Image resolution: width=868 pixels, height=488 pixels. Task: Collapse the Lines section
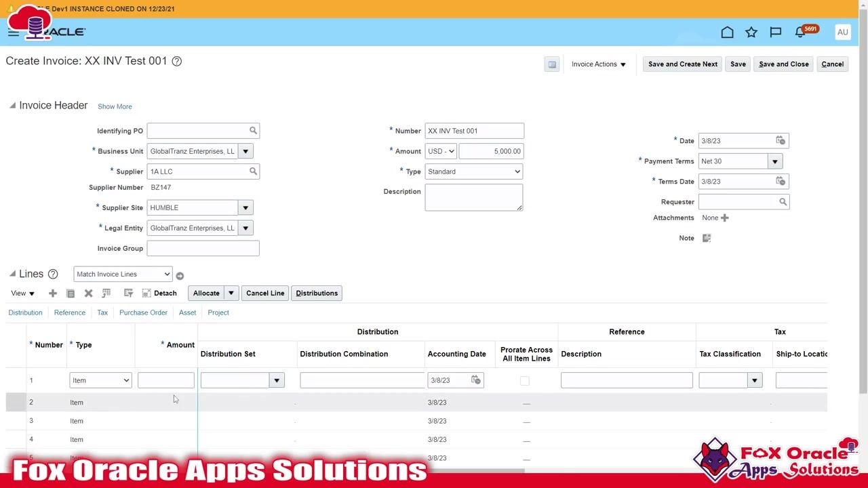pos(12,274)
